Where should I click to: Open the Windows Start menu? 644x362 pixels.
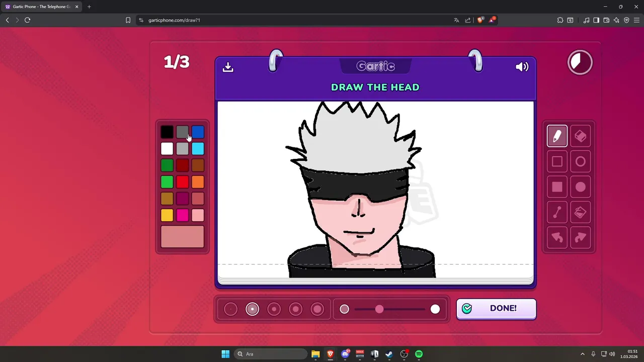point(225,354)
